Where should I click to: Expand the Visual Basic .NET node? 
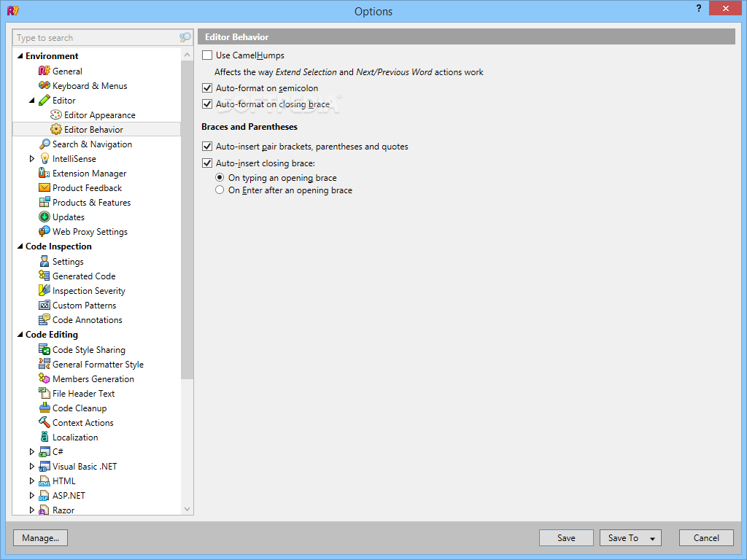pos(32,466)
